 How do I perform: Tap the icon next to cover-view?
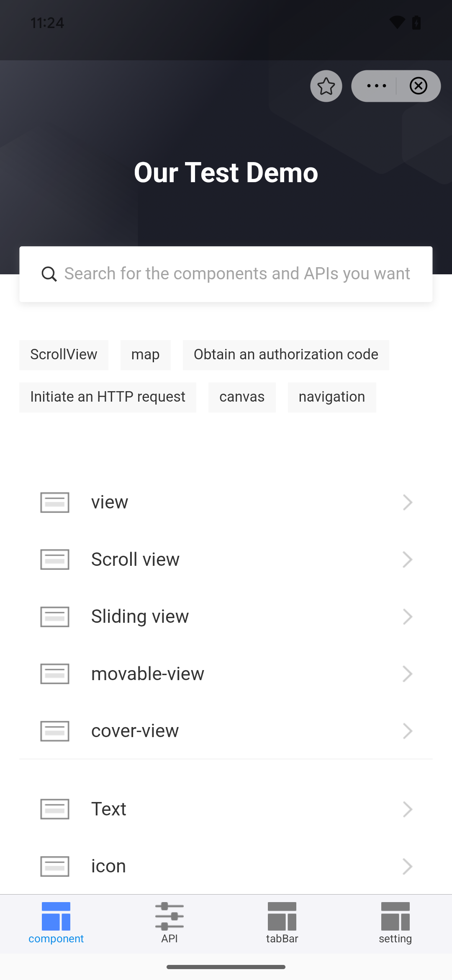[x=55, y=731]
